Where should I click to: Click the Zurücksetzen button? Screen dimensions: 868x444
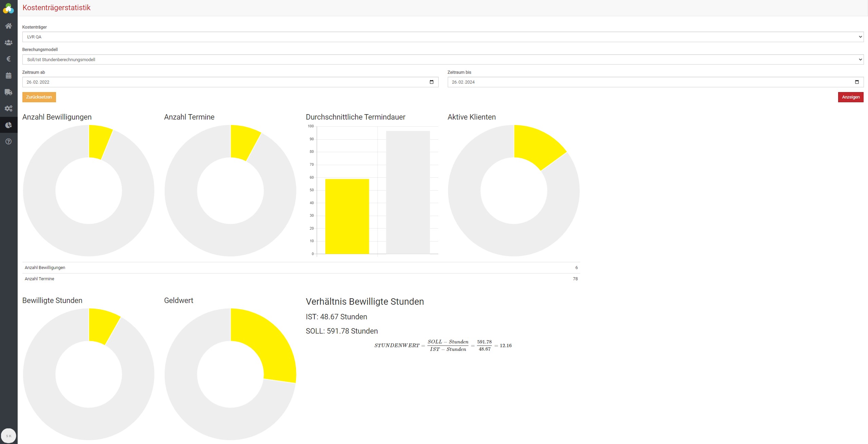pos(39,97)
